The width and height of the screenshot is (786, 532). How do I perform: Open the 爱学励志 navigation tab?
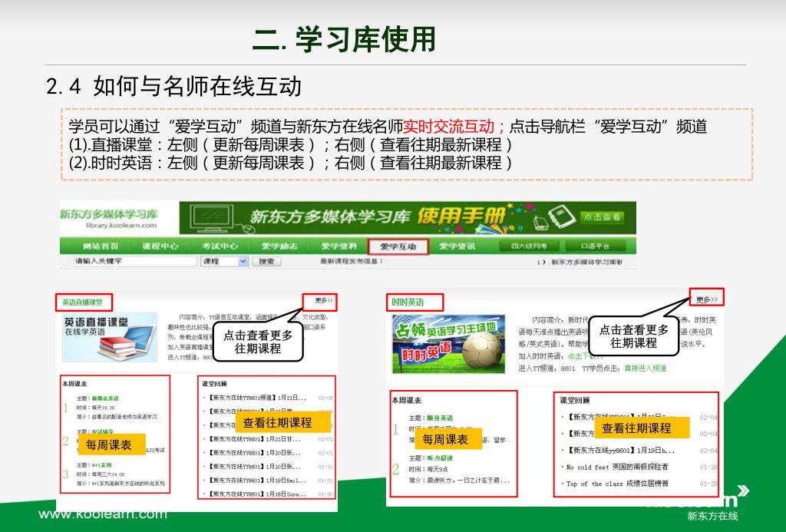pos(279,246)
